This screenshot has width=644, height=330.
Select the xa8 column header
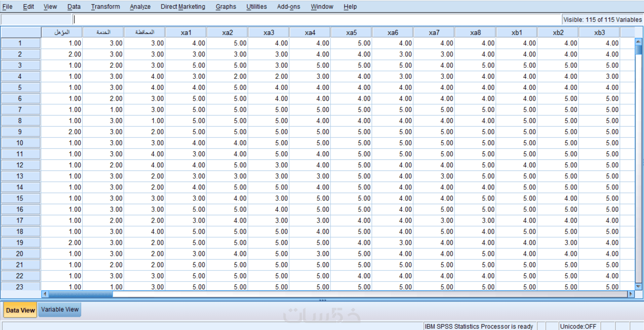click(x=475, y=33)
